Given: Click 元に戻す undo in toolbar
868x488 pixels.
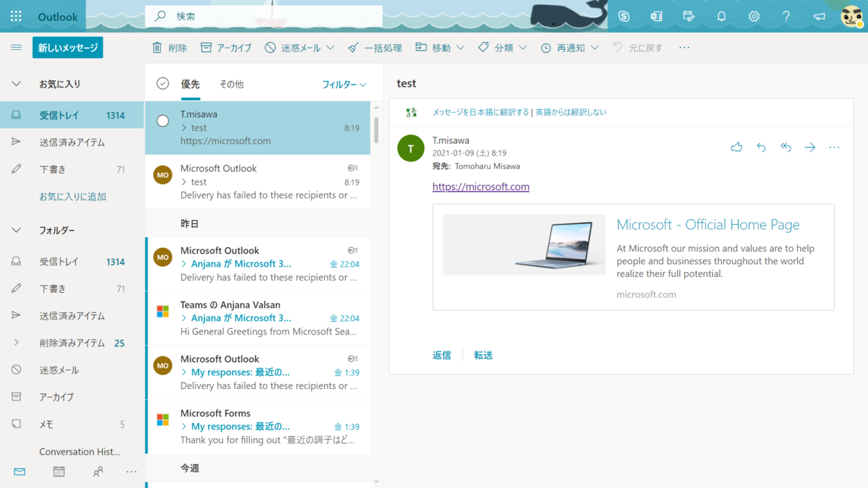Looking at the screenshot, I should tap(637, 48).
